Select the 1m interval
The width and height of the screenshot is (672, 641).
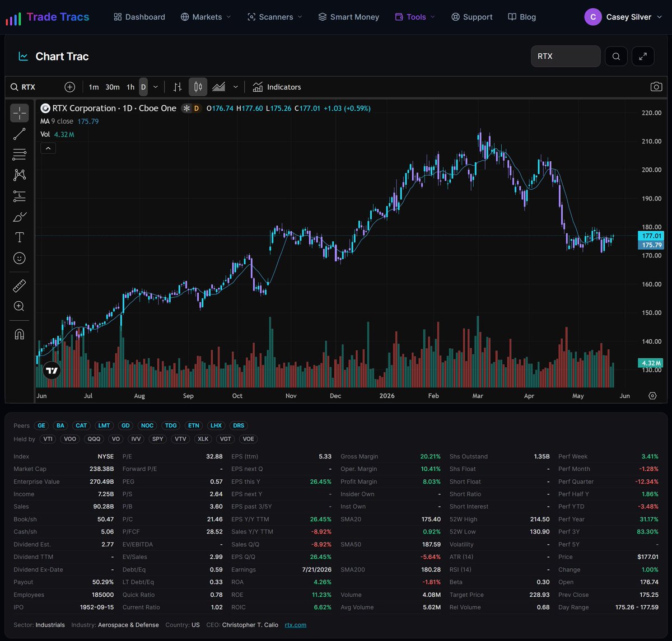tap(94, 87)
